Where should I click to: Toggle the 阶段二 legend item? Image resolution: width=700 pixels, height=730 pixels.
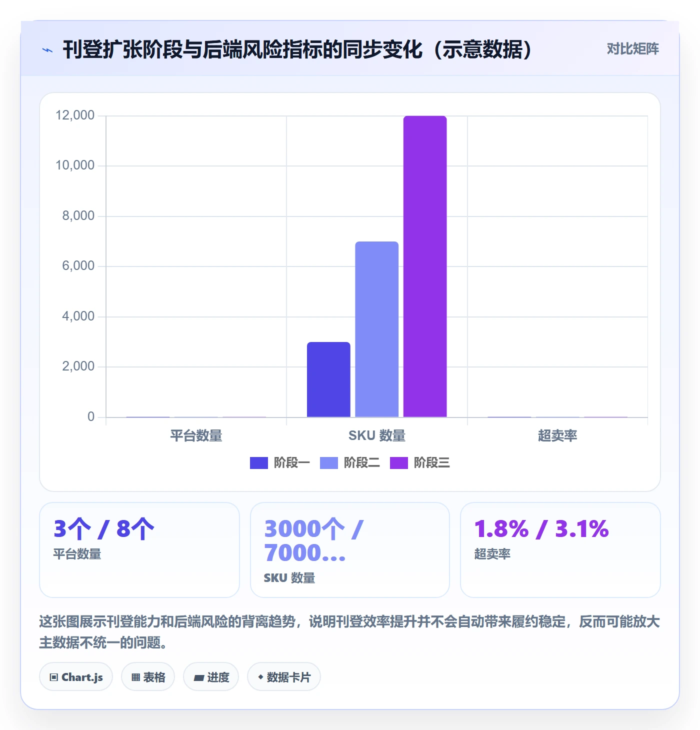[x=350, y=463]
